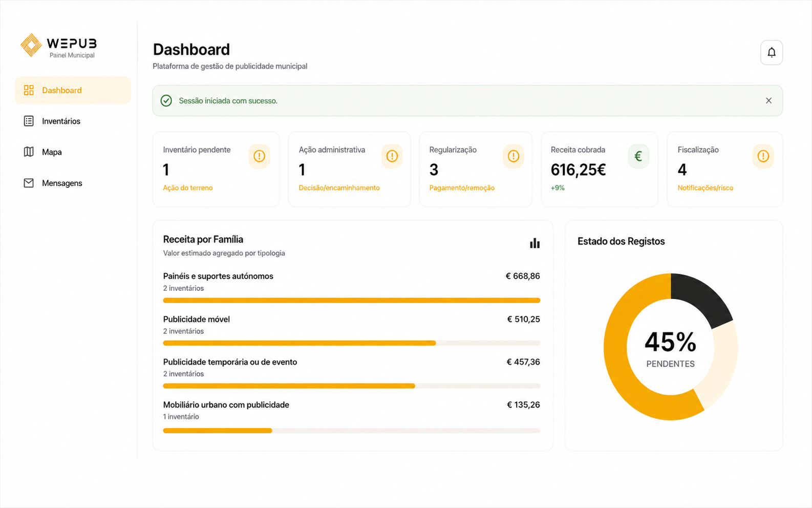
Task: Click the € 668,86 value
Action: [x=523, y=276]
